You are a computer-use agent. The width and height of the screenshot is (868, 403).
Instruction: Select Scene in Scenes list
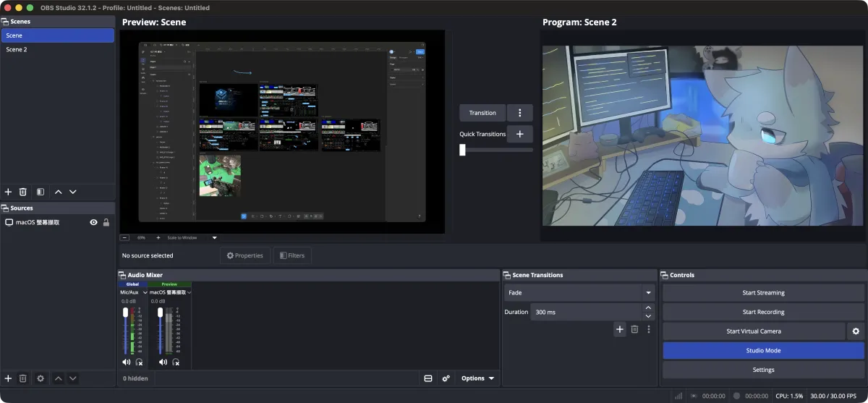click(58, 35)
